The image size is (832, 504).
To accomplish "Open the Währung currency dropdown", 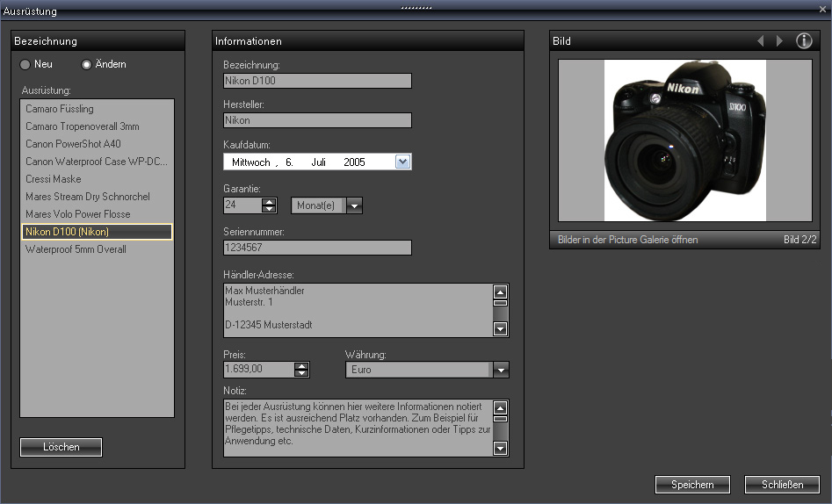I will (501, 371).
